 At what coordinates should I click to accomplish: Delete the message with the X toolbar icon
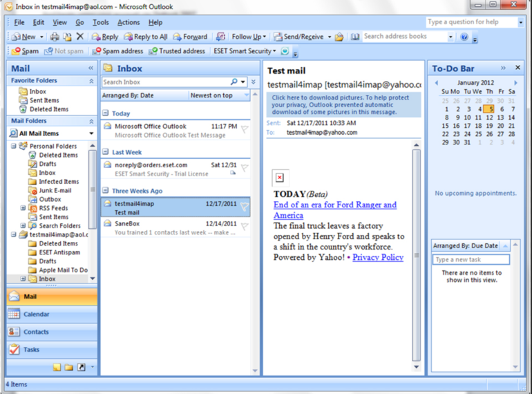pos(80,37)
